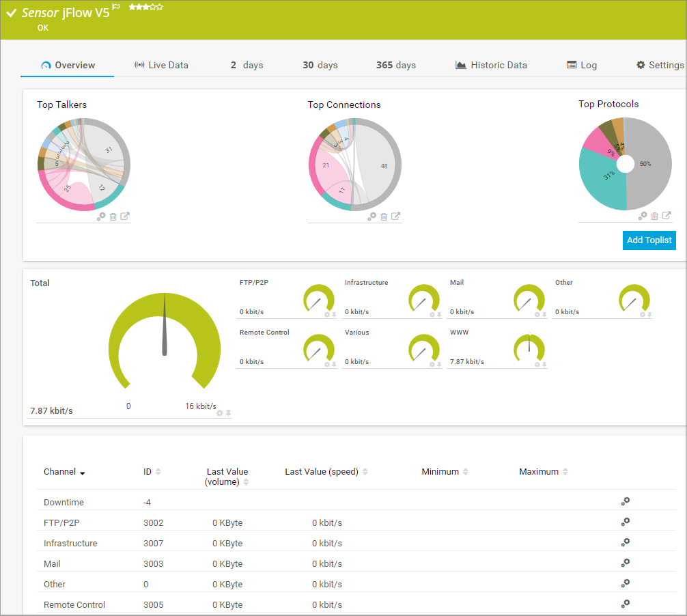This screenshot has width=687, height=616.
Task: Open channel settings gear for Mail row
Action: click(x=625, y=563)
